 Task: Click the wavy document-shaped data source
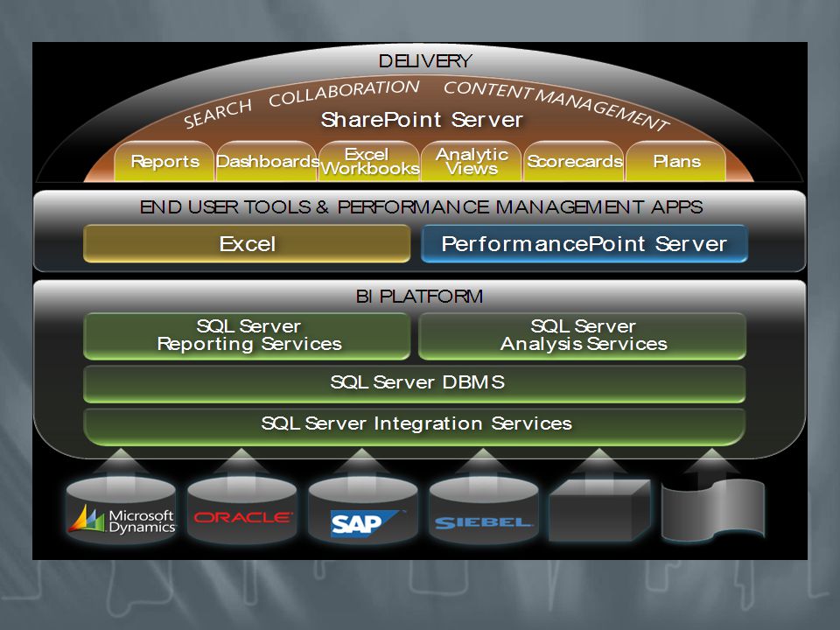pyautogui.click(x=713, y=510)
